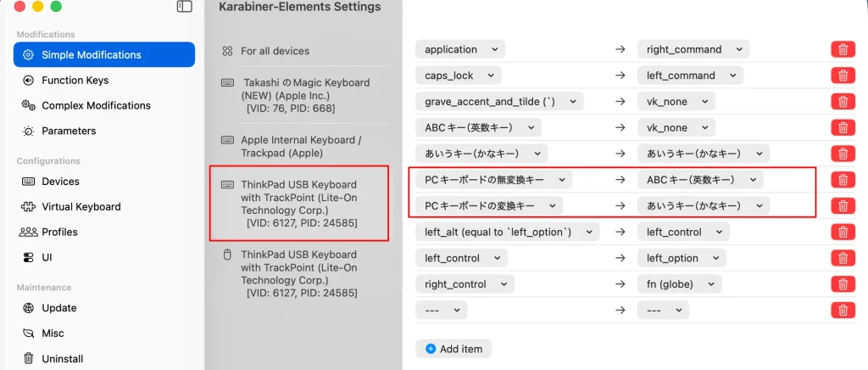Open the Virtual Keyboard configuration
The width and height of the screenshot is (868, 370).
(x=81, y=207)
